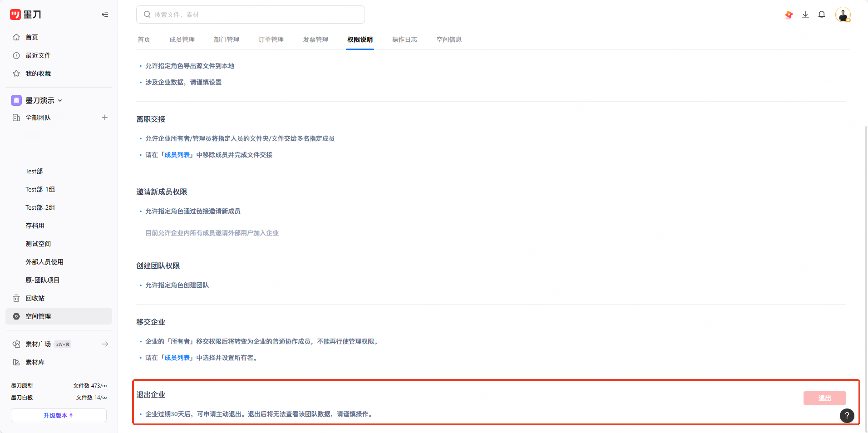
Task: Click the 墨刀 logo
Action: (x=25, y=15)
